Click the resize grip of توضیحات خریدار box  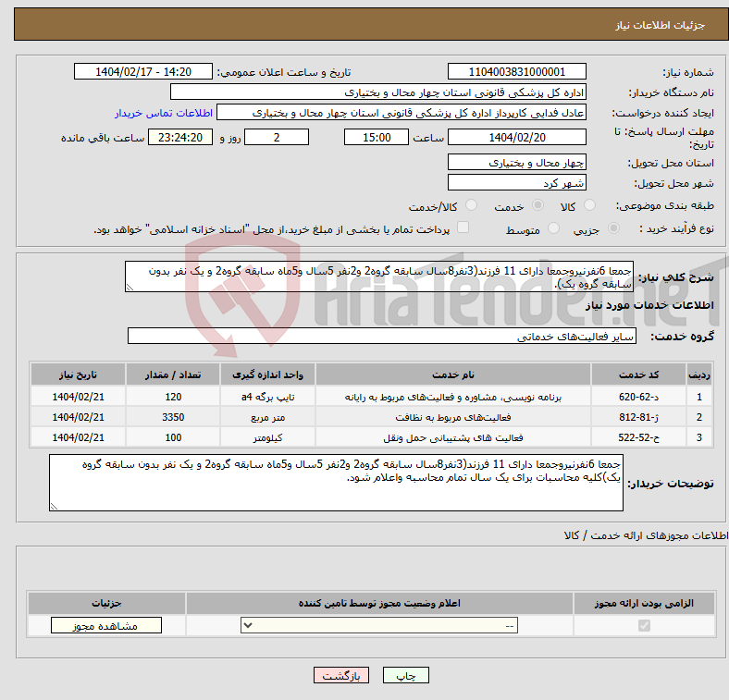tap(54, 506)
